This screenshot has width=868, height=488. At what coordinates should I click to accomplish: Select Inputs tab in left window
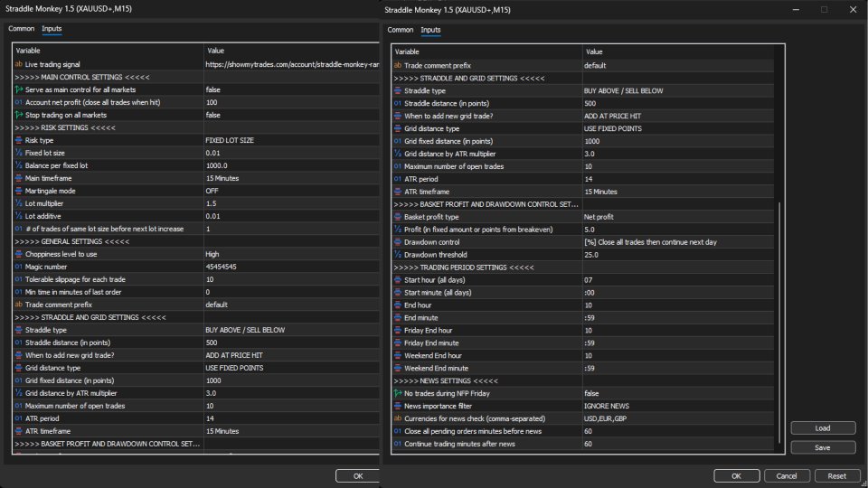[52, 29]
